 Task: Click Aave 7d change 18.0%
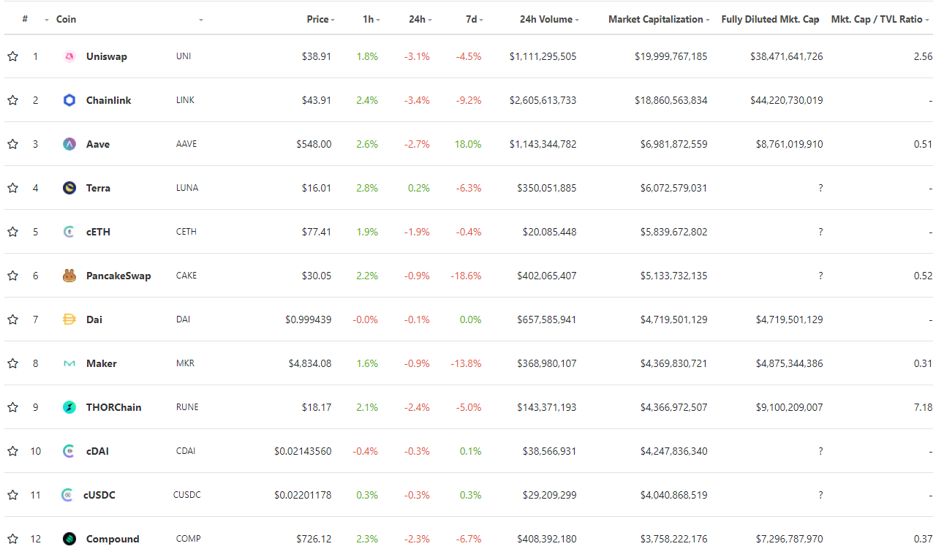click(469, 144)
